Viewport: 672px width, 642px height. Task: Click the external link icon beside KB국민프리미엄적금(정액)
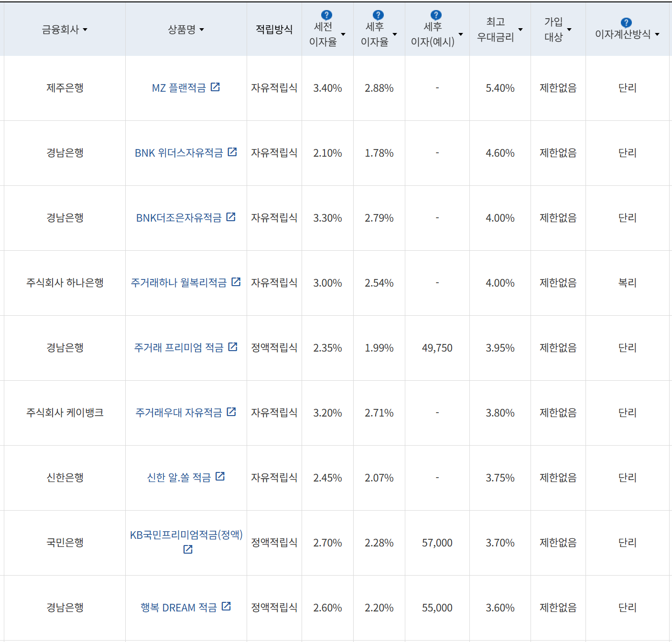(x=187, y=548)
